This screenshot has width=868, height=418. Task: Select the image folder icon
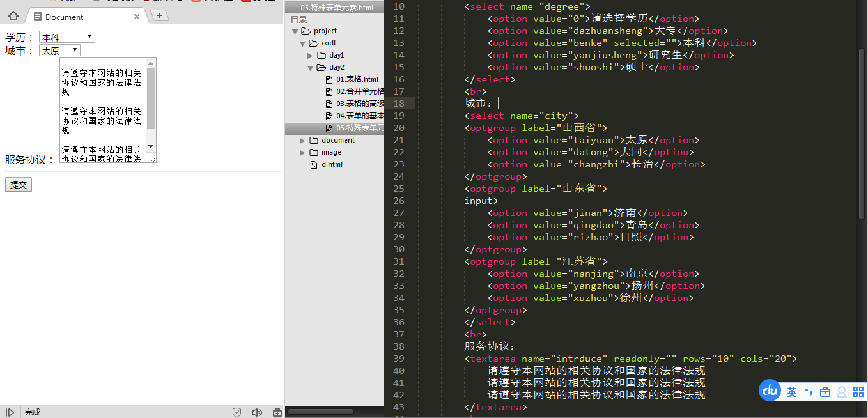pyautogui.click(x=313, y=152)
